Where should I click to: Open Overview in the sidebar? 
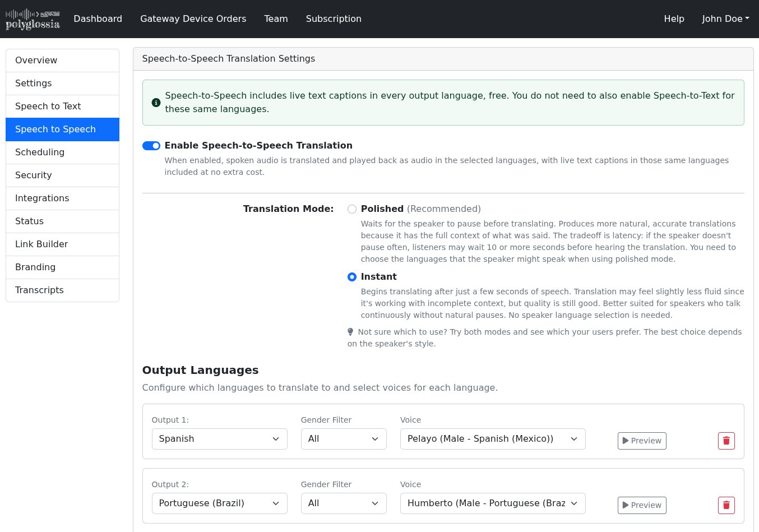coord(62,61)
